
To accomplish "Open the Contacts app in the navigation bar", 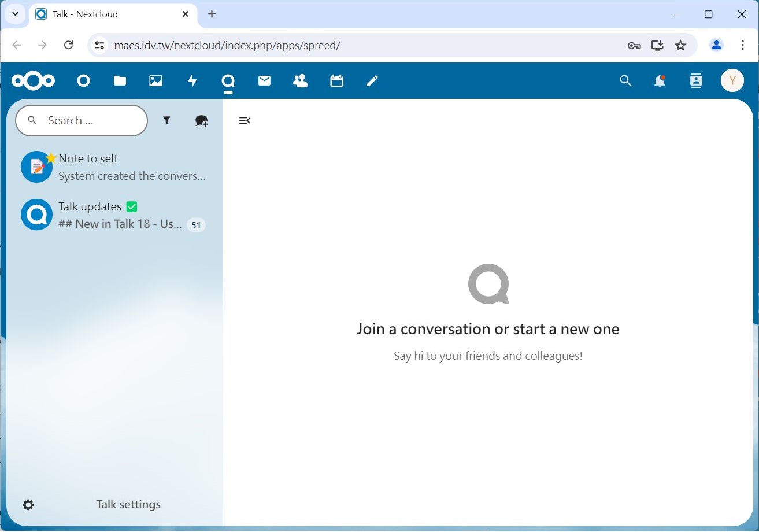I will [300, 81].
